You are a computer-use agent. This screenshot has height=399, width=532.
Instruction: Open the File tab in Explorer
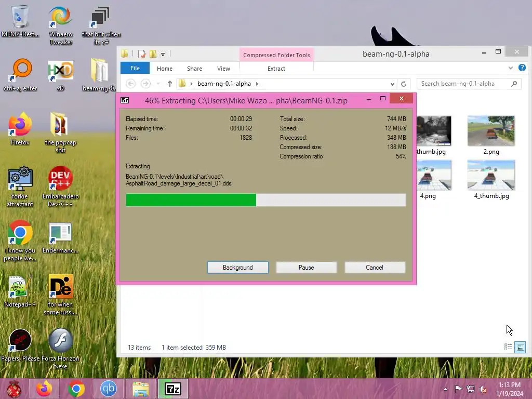pos(135,68)
